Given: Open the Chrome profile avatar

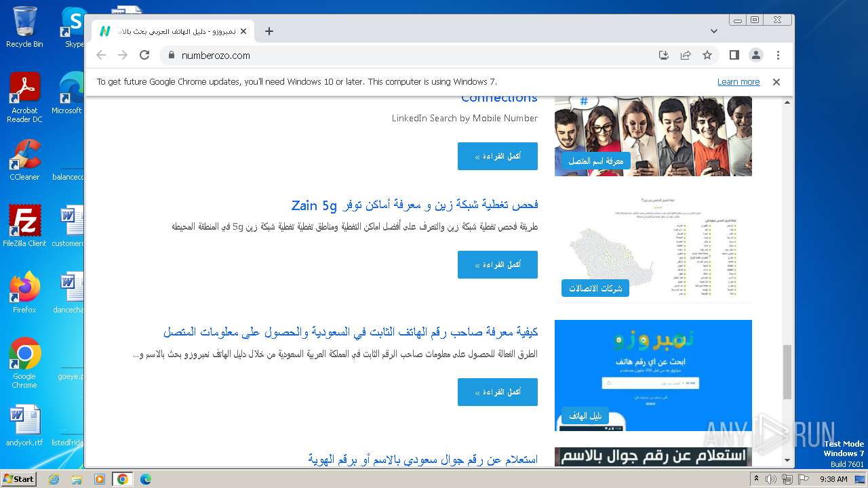Looking at the screenshot, I should click(756, 56).
